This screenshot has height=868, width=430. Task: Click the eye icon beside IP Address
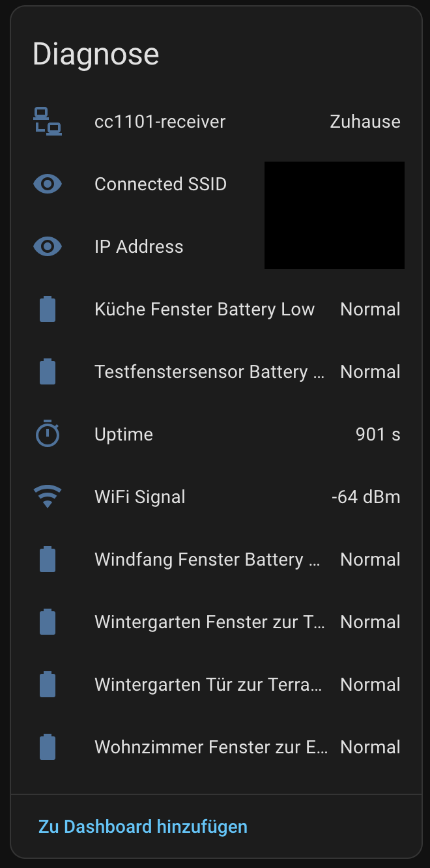click(48, 247)
